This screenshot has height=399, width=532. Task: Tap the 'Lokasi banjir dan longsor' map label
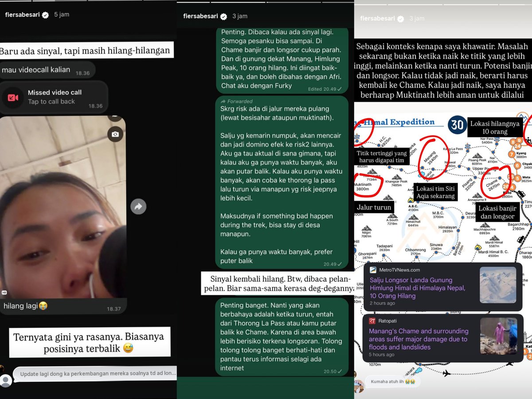[x=497, y=212]
